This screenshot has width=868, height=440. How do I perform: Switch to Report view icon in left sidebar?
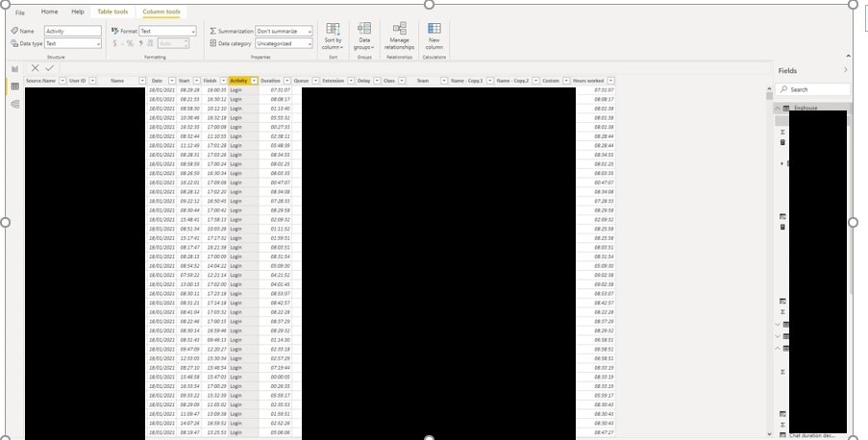(15, 69)
